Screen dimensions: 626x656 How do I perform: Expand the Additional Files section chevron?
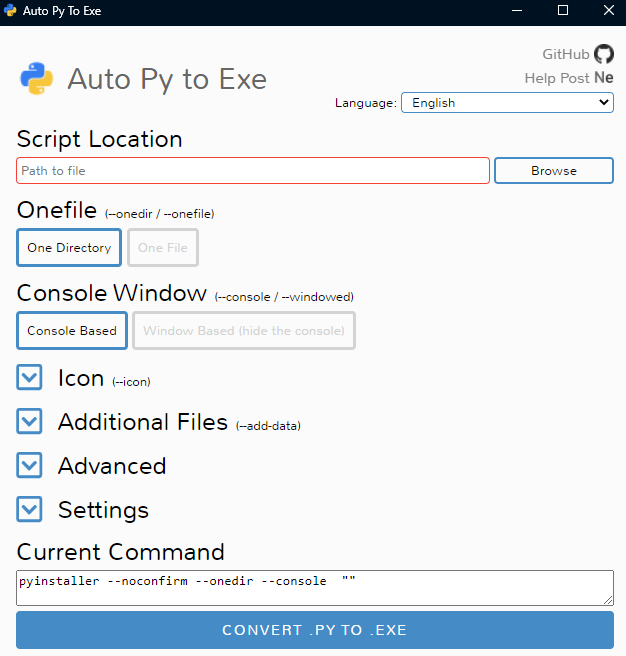pyautogui.click(x=29, y=421)
